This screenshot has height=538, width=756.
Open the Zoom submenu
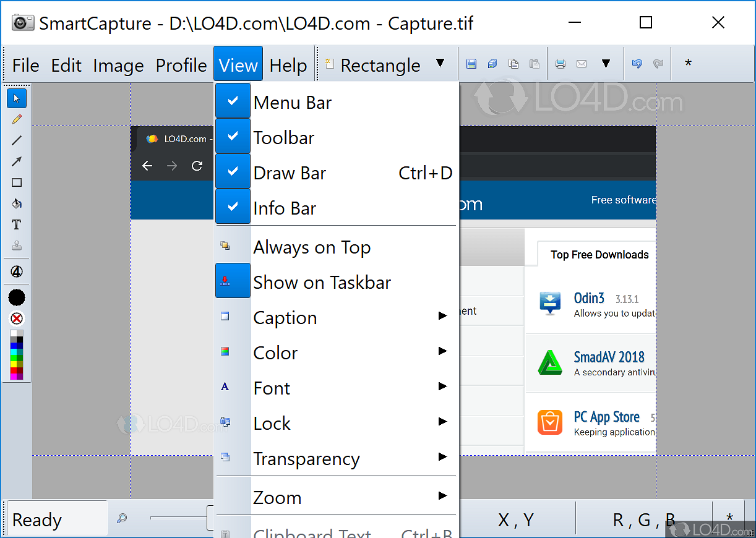(x=277, y=497)
